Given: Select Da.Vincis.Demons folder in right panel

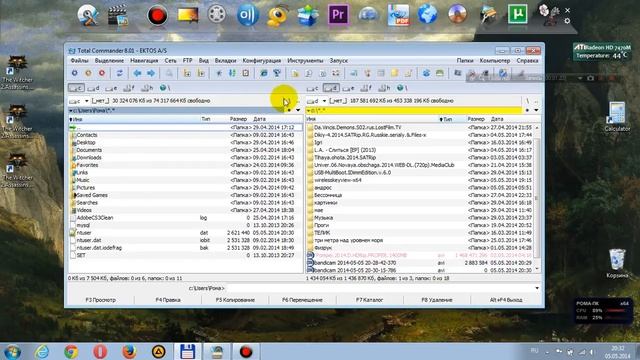Looking at the screenshot, I should pos(420,127).
